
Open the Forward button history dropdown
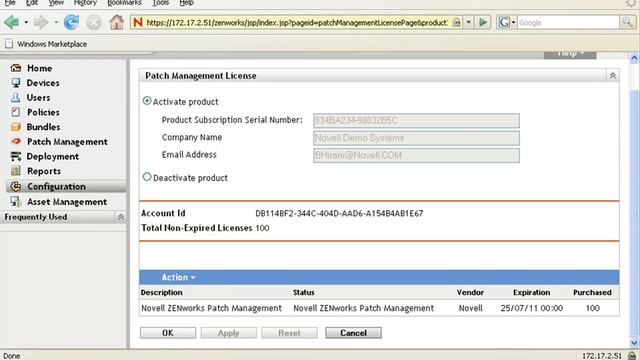coord(56,22)
